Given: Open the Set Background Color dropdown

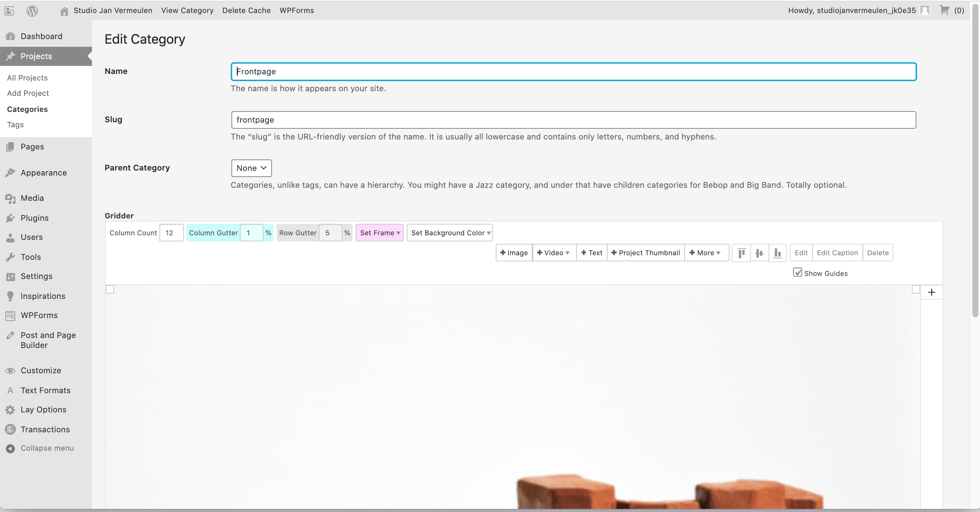Looking at the screenshot, I should click(x=449, y=233).
